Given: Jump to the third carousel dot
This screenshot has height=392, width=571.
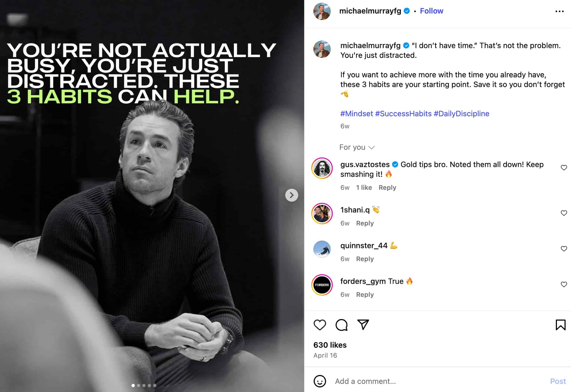Looking at the screenshot, I should click(144, 386).
